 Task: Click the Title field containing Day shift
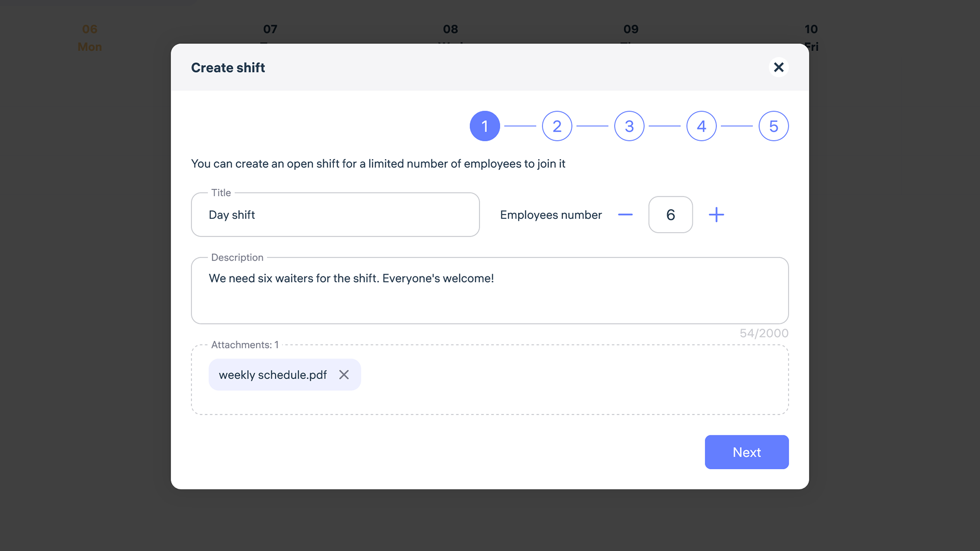coord(335,215)
